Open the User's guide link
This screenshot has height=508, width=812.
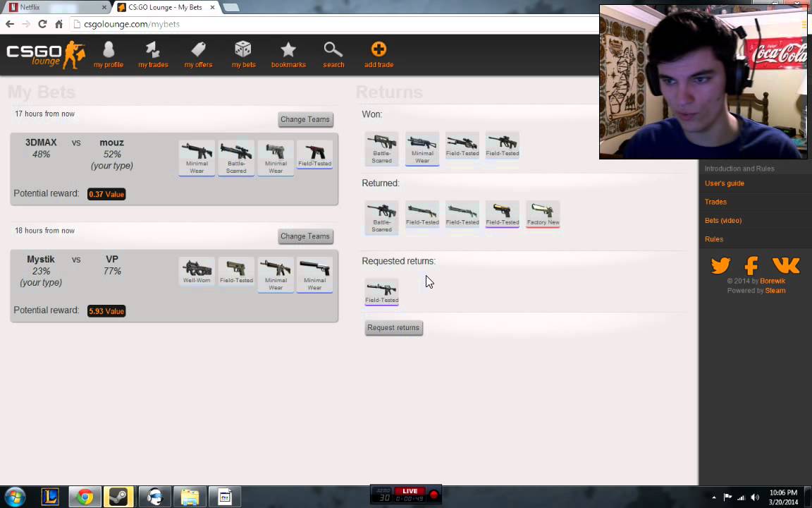point(725,183)
